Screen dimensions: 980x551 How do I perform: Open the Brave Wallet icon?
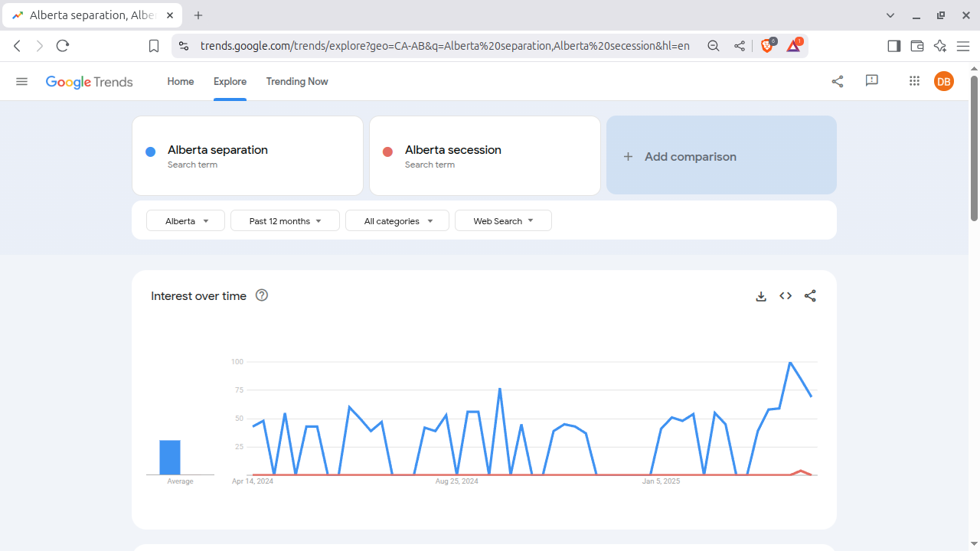[916, 46]
